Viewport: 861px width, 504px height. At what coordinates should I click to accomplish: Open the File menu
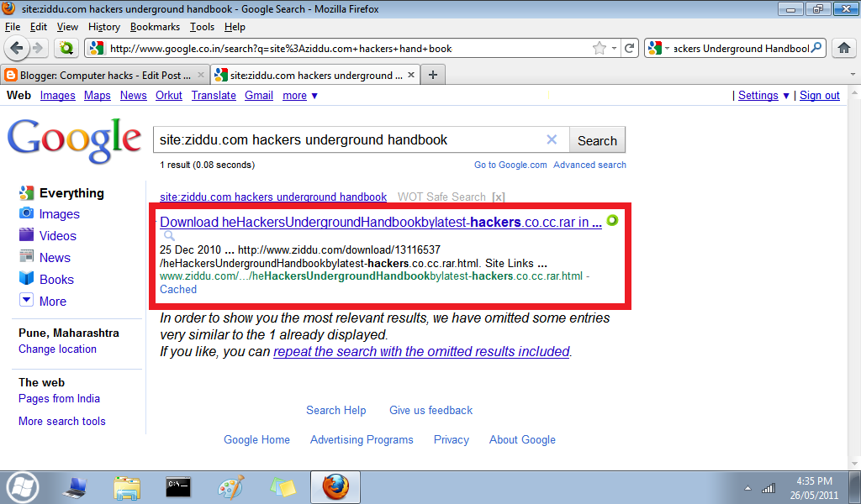13,27
